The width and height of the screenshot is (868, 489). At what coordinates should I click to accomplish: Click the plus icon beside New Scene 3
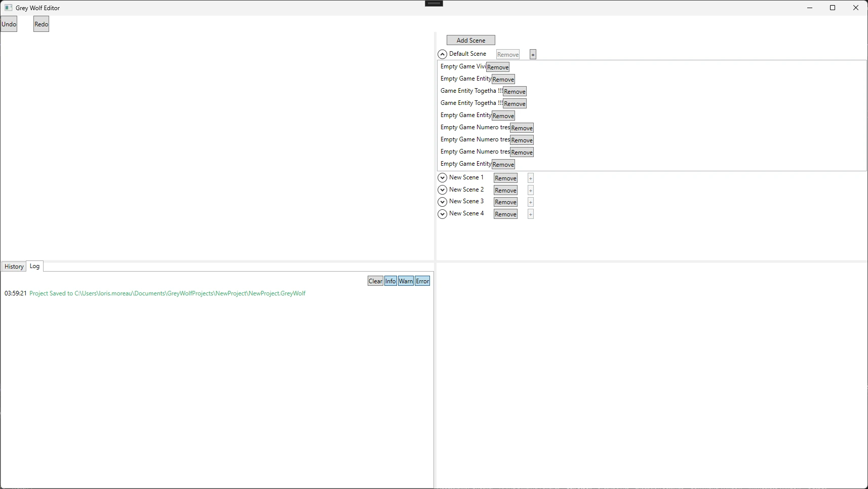(531, 202)
